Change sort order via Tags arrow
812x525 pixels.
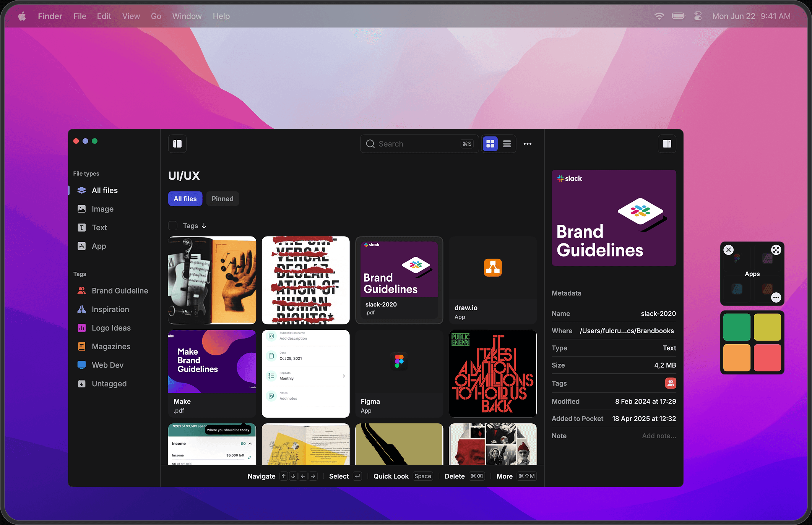click(x=204, y=226)
